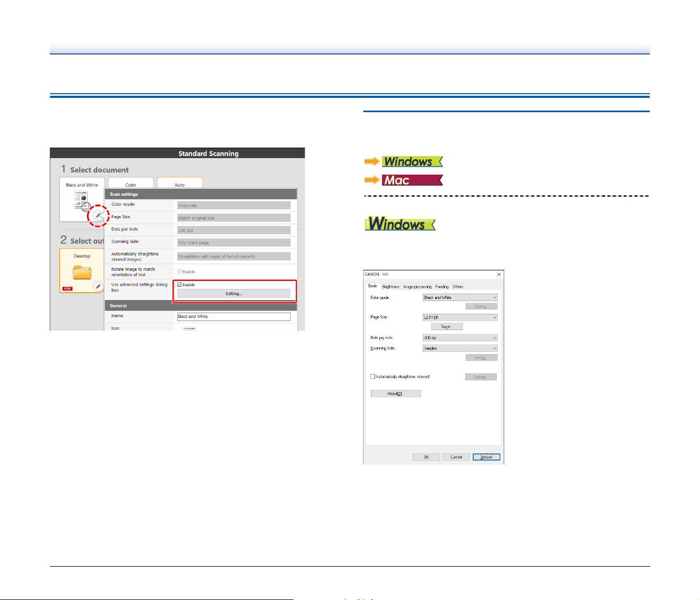Close the CANON dialog with the X
The image size is (700, 600).
(x=499, y=275)
